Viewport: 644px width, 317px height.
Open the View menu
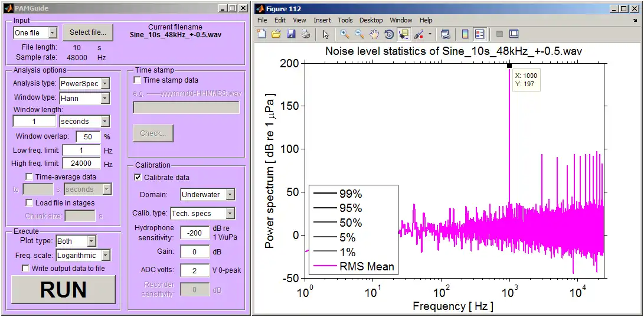299,19
